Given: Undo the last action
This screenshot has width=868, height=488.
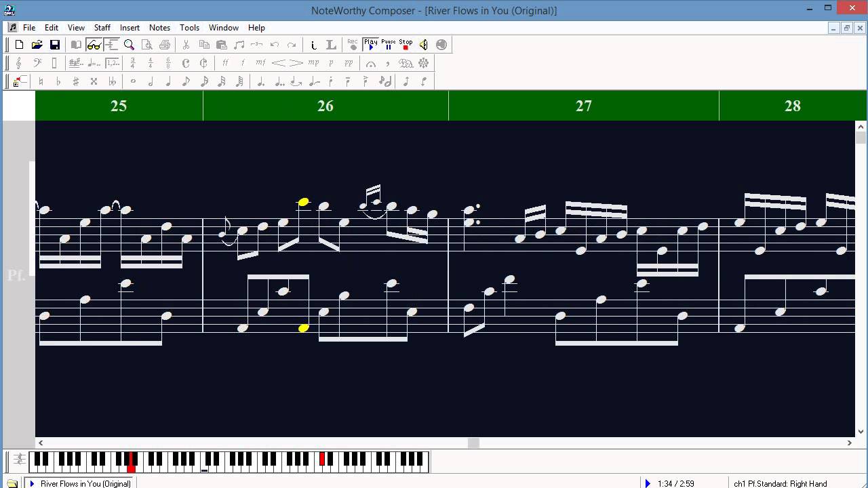Looking at the screenshot, I should [x=274, y=45].
